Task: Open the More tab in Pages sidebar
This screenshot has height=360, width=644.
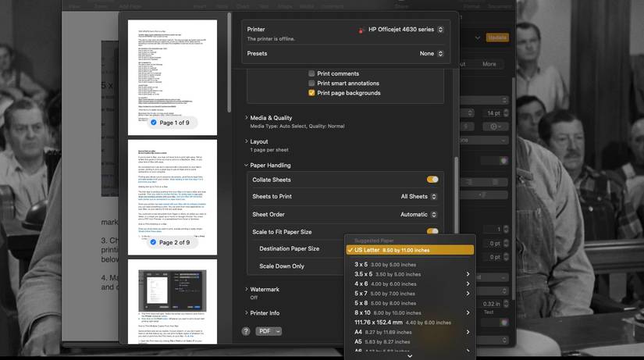Action: click(489, 64)
